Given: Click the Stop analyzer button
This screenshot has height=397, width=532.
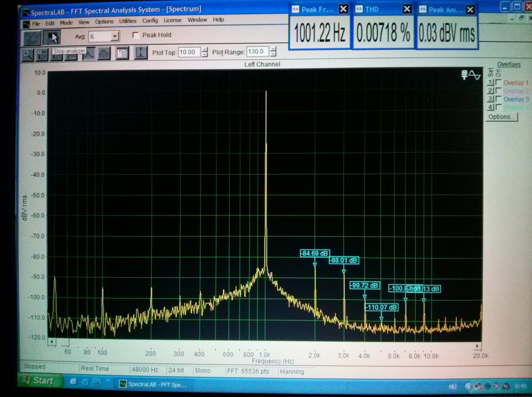Looking at the screenshot, I should (52, 38).
